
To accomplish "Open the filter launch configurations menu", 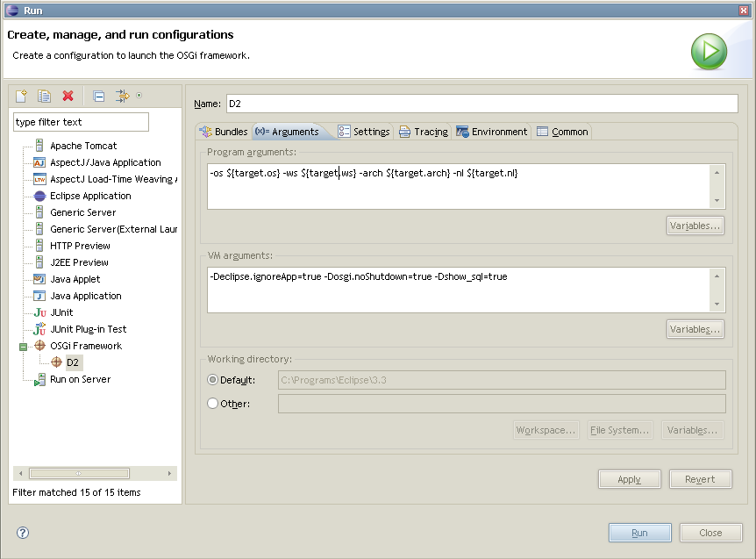I will [x=123, y=96].
